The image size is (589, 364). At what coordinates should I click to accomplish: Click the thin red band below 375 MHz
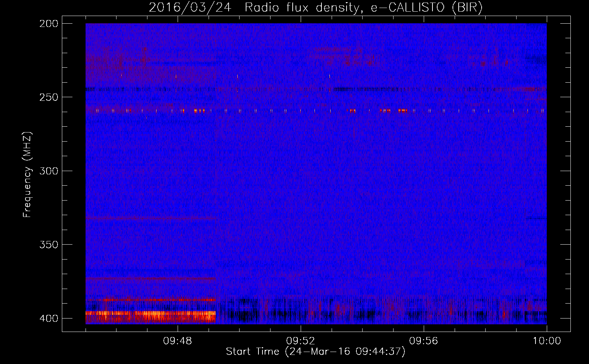151,278
